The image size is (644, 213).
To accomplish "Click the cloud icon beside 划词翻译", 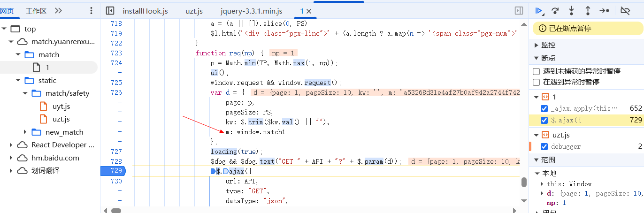I will click(x=23, y=171).
